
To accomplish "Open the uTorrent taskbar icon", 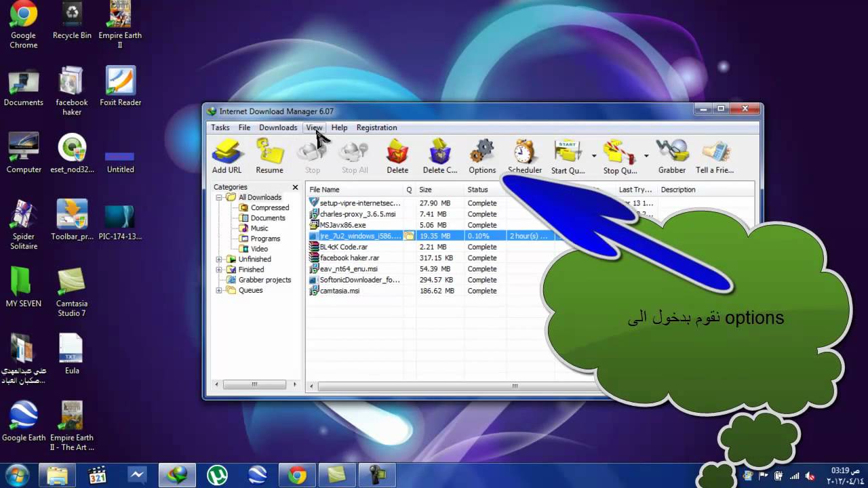I will point(217,476).
